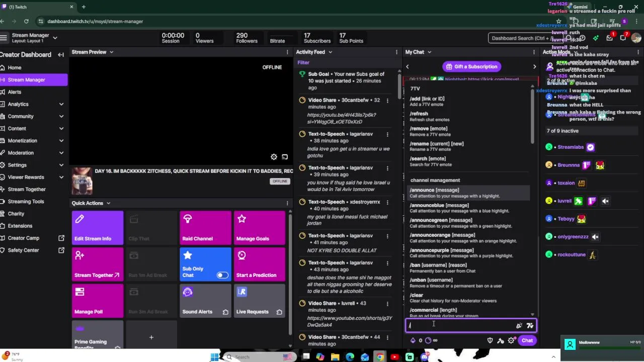
Task: Click Start a Prediction quick action
Action: point(259,264)
